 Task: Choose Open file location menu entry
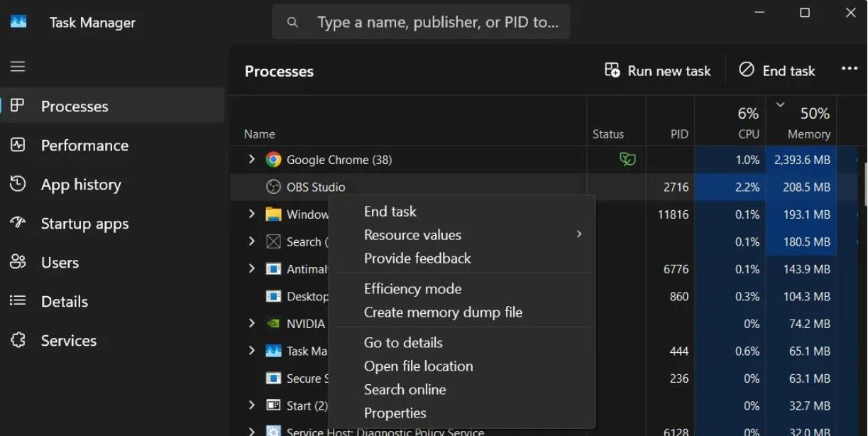pos(418,366)
